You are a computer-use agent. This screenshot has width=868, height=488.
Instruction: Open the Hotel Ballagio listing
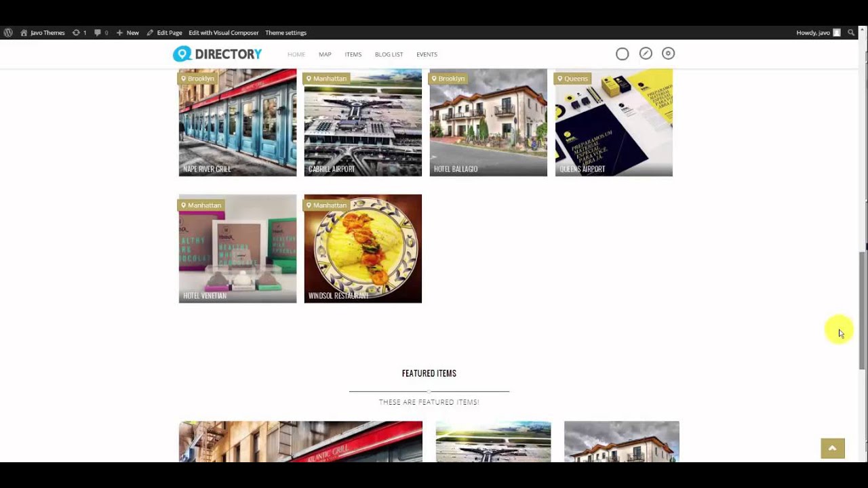(488, 123)
